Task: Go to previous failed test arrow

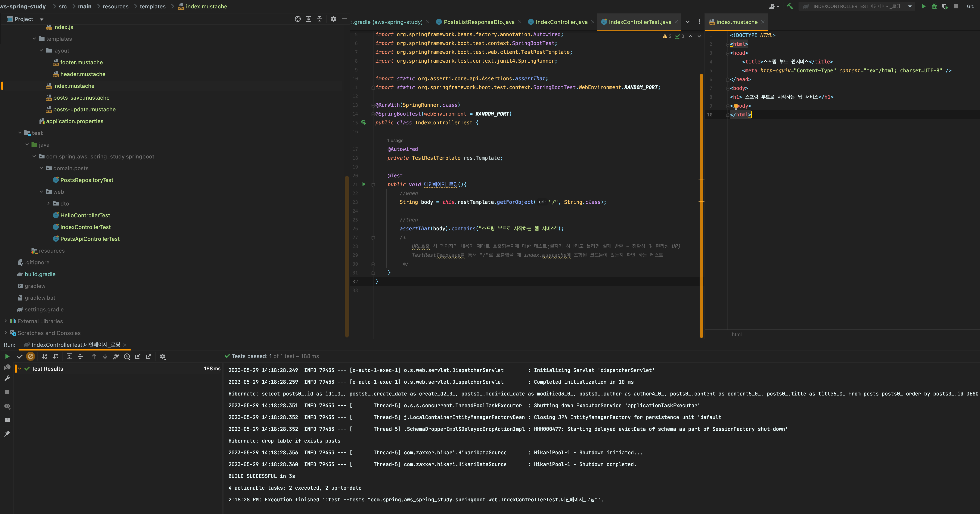Action: 94,356
